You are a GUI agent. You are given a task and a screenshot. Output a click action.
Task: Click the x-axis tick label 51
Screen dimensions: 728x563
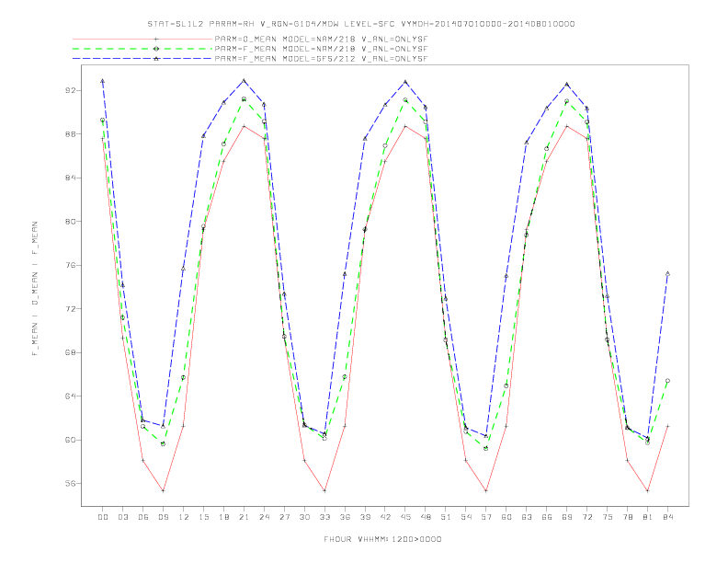(x=446, y=517)
